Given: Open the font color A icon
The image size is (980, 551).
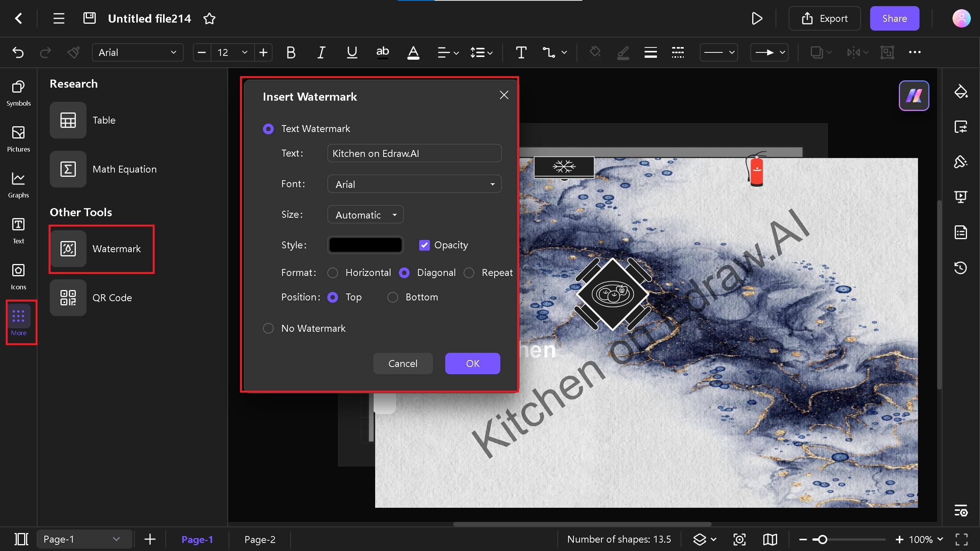Looking at the screenshot, I should [413, 52].
